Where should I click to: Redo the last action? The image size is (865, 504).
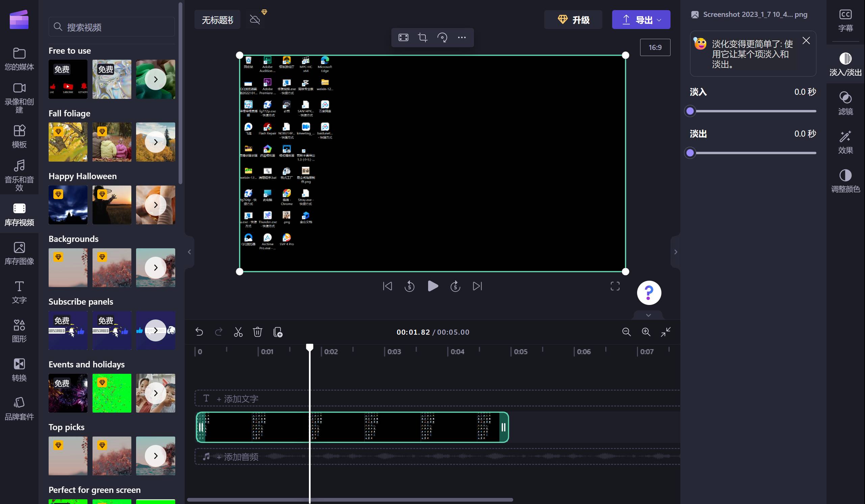219,332
